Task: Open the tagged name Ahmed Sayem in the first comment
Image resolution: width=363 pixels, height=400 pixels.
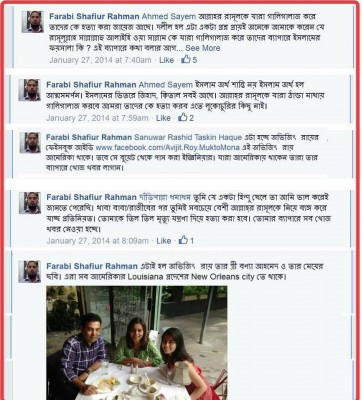Action: pos(169,16)
